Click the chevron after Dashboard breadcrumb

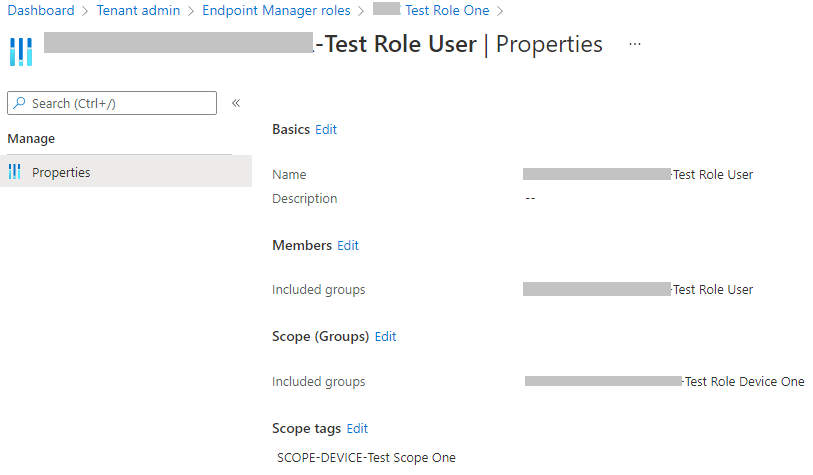click(85, 11)
